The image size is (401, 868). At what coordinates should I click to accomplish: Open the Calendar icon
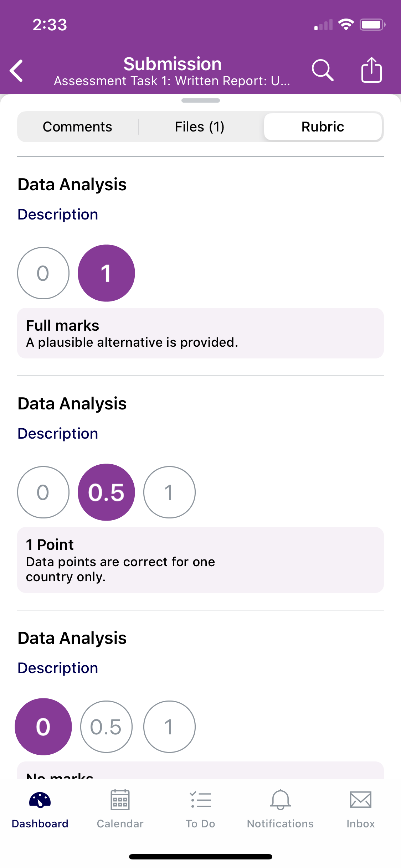pos(120,800)
